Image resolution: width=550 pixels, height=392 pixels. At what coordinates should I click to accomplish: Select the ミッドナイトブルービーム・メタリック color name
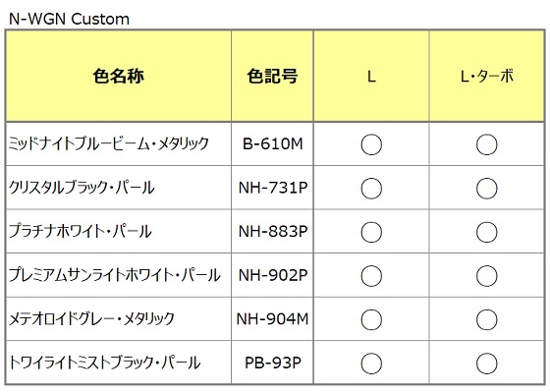pyautogui.click(x=109, y=143)
